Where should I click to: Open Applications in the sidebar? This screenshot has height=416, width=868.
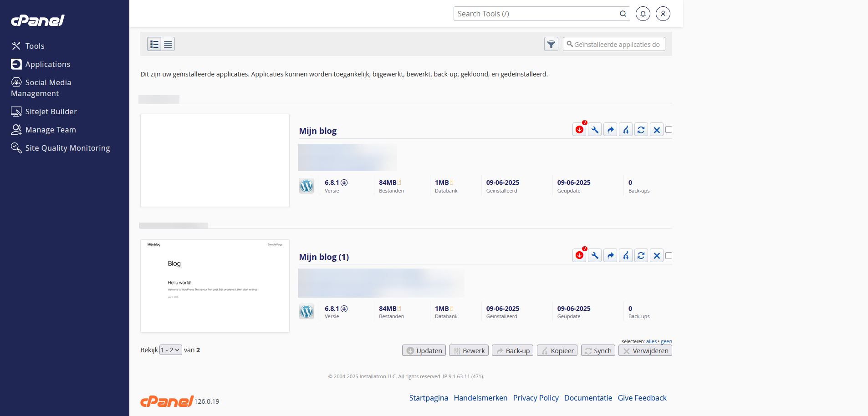coord(48,64)
